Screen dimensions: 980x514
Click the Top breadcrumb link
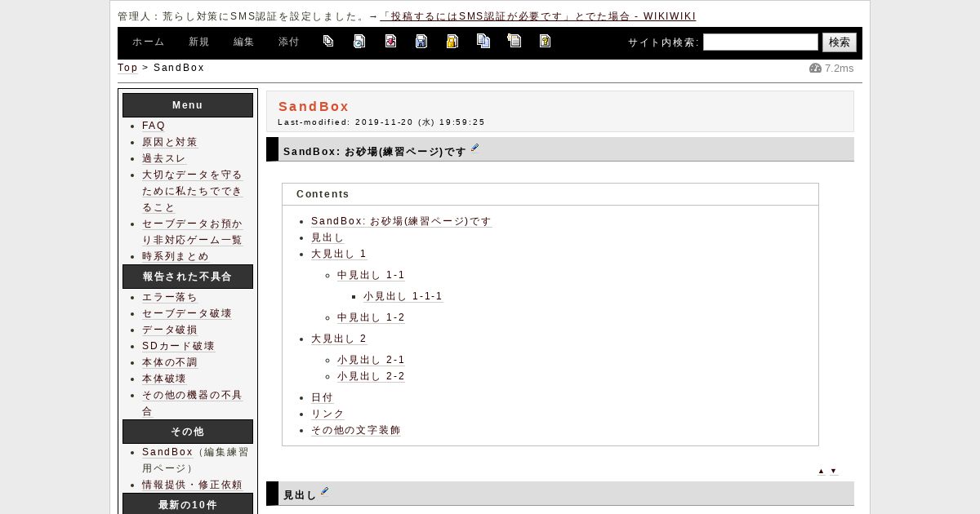(127, 68)
